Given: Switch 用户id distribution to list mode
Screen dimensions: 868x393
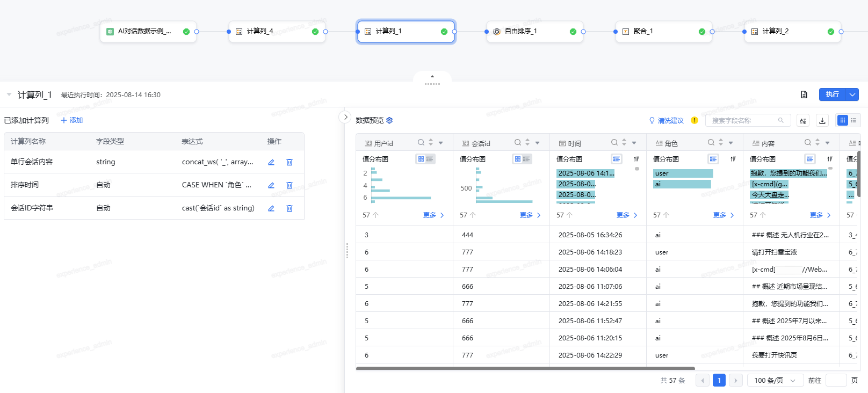Looking at the screenshot, I should coord(430,159).
